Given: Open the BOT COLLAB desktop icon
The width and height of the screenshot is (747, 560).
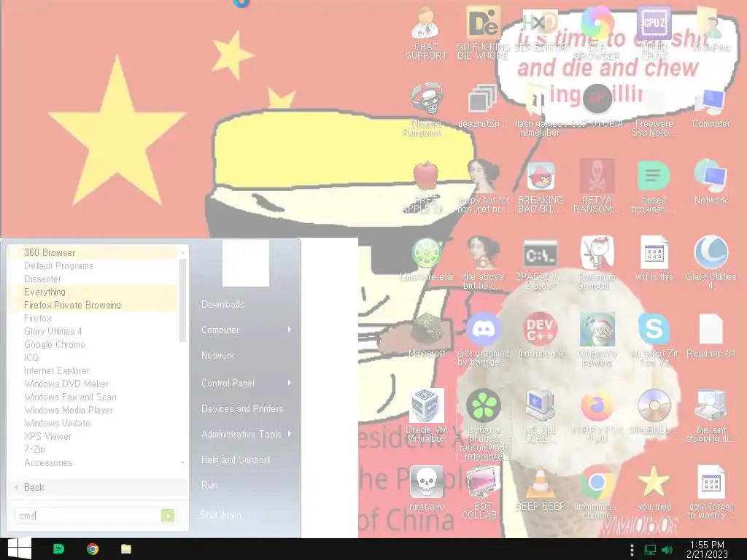Looking at the screenshot, I should point(483,492).
